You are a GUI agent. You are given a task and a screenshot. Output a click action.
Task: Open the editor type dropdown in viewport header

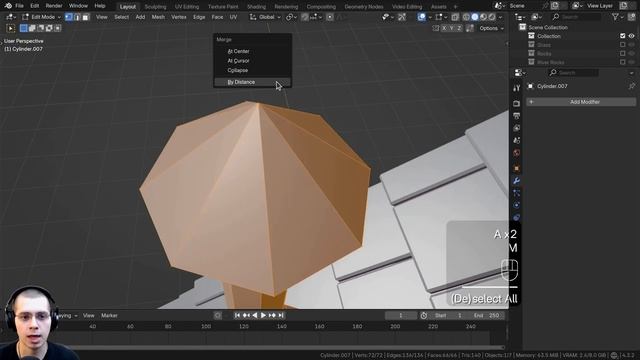click(x=10, y=17)
